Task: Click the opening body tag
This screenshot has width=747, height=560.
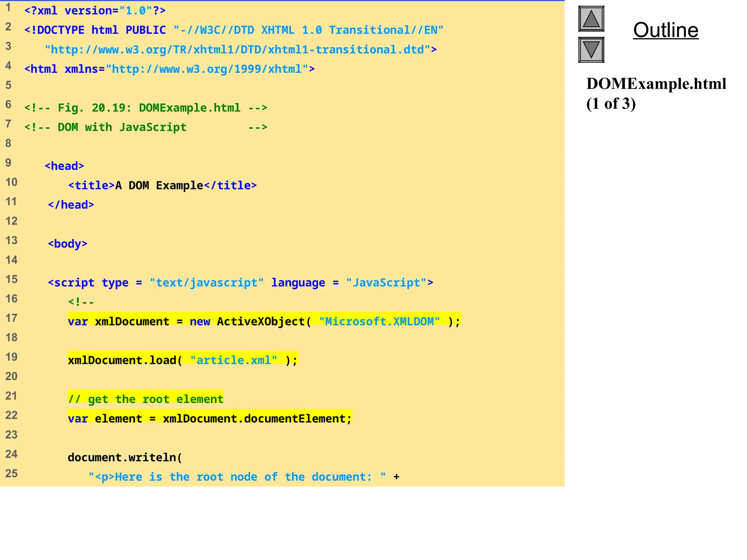Action: 67,244
